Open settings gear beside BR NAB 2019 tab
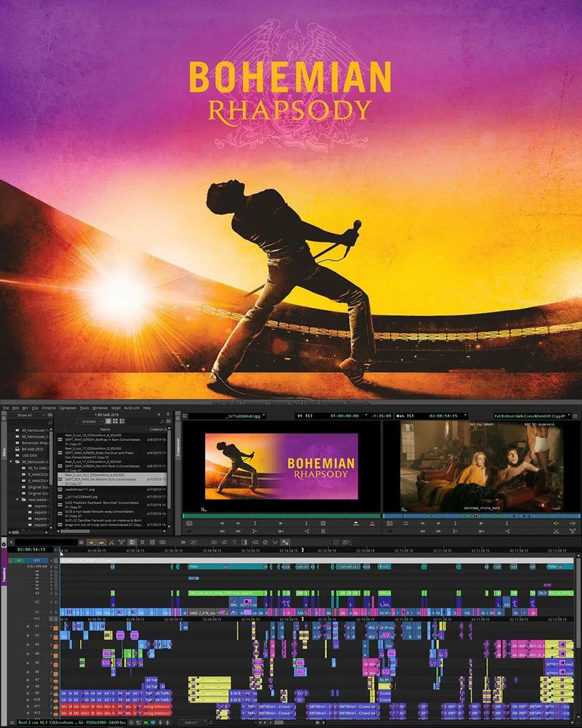The width and height of the screenshot is (582, 728). (x=168, y=415)
